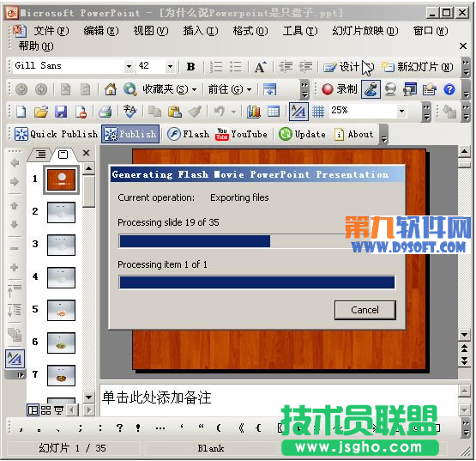Click the webcam icon on the recording toolbar
The image size is (476, 461).
click(390, 89)
